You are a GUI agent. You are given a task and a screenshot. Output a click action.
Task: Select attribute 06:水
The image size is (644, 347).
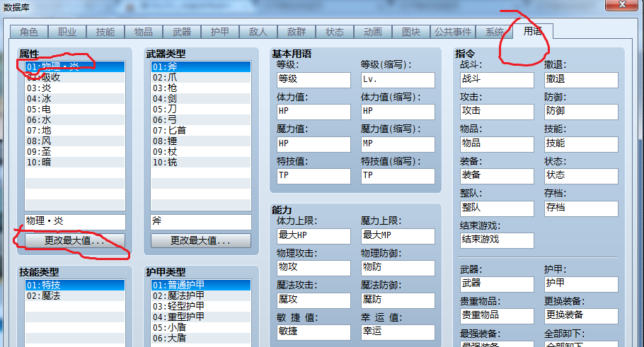pyautogui.click(x=75, y=119)
